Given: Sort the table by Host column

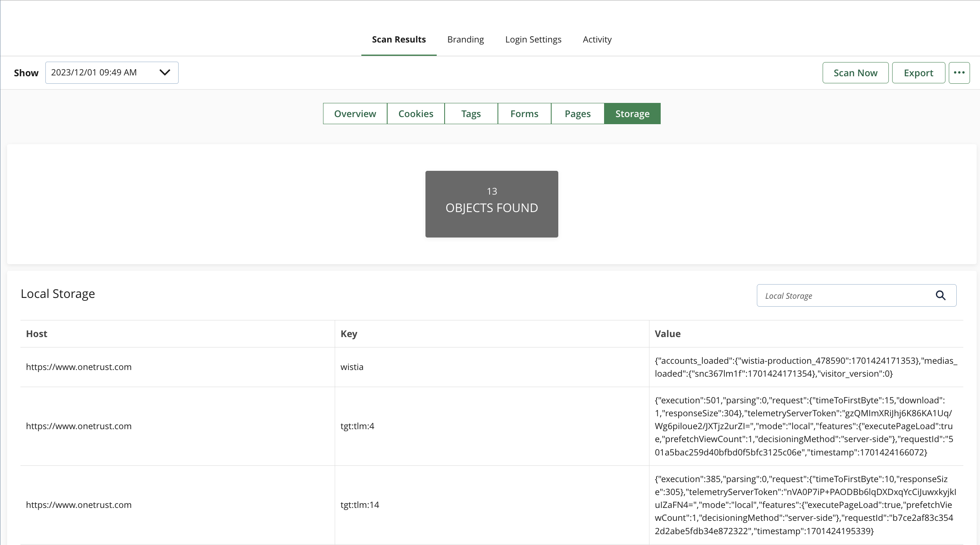Looking at the screenshot, I should click(36, 333).
